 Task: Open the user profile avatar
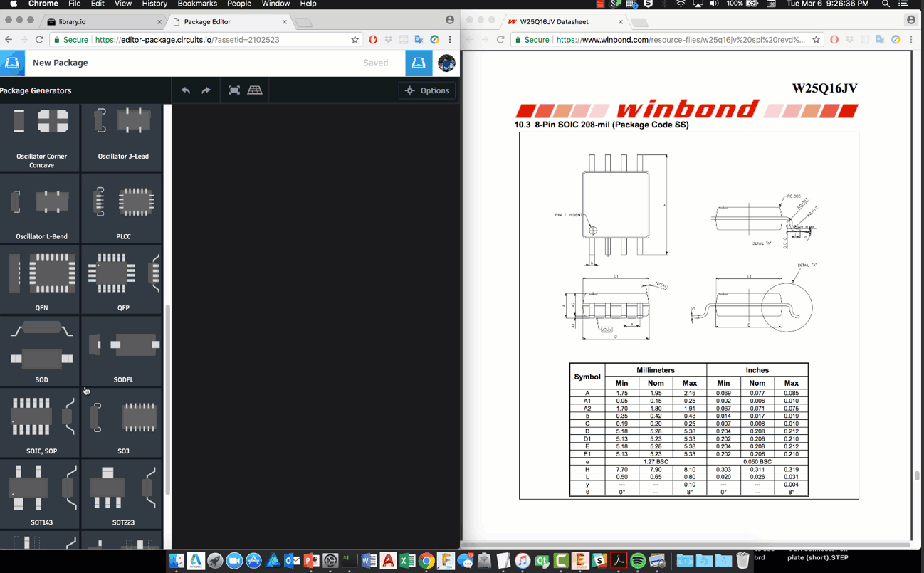446,63
